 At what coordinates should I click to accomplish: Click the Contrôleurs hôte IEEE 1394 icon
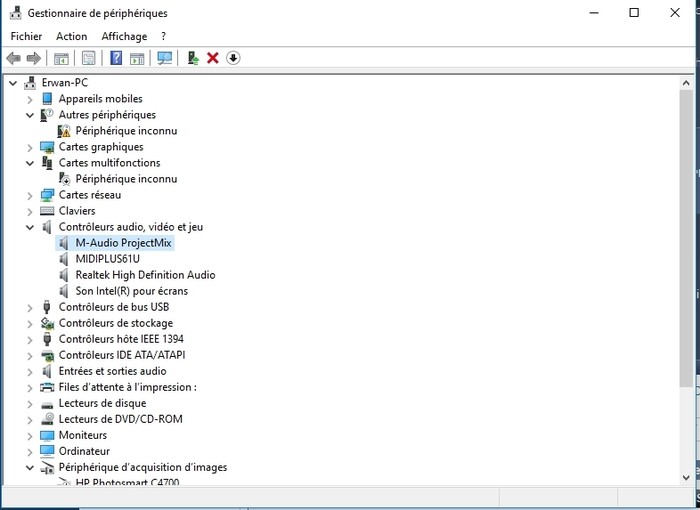(x=47, y=339)
